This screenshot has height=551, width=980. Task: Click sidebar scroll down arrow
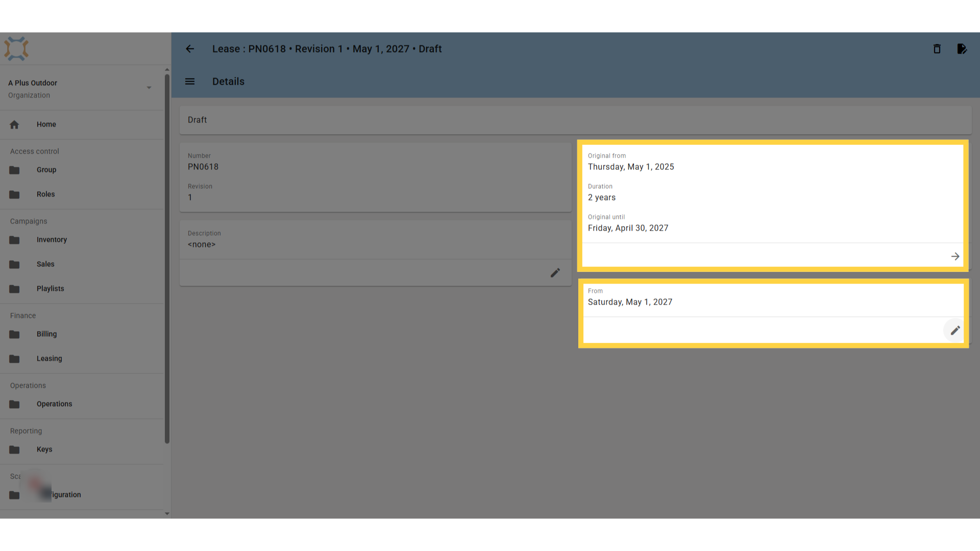[167, 514]
